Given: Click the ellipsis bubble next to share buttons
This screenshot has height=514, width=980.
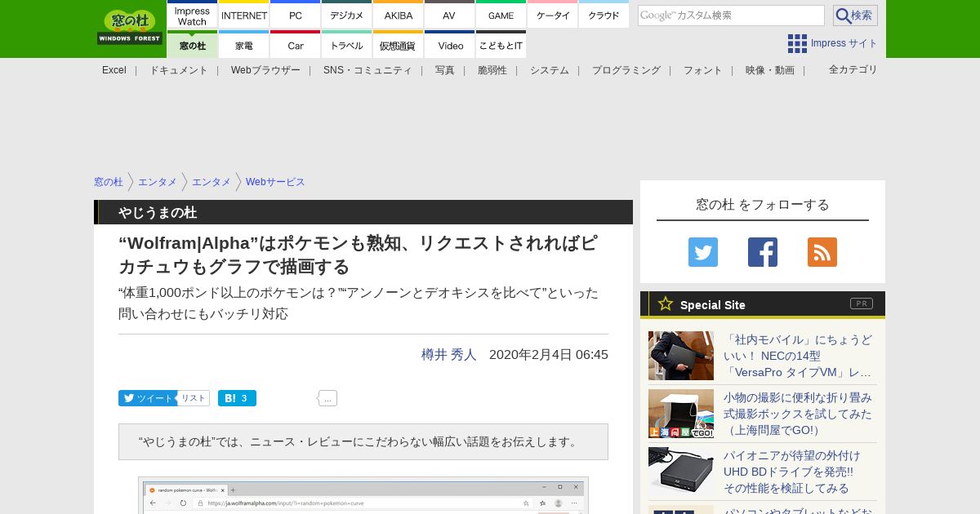Looking at the screenshot, I should pos(327,398).
